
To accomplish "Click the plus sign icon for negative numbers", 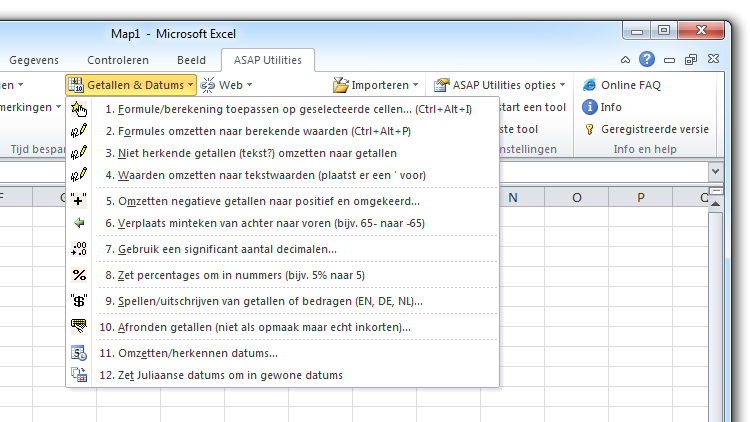I will click(x=79, y=201).
